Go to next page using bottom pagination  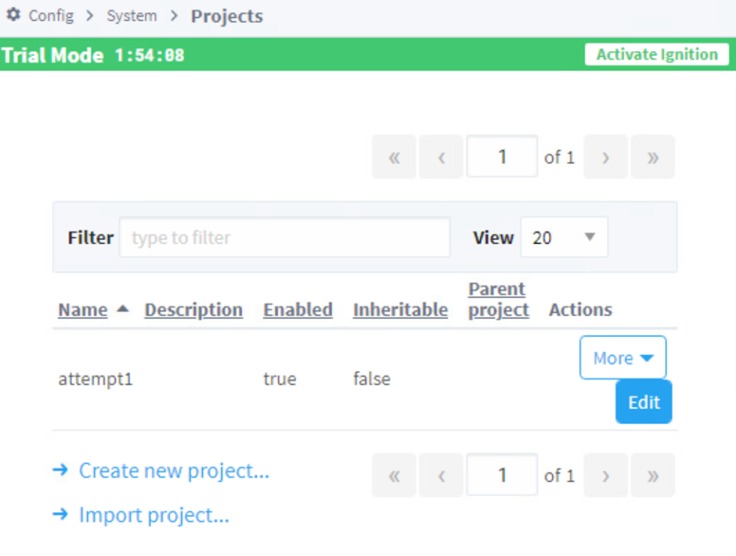coord(606,476)
